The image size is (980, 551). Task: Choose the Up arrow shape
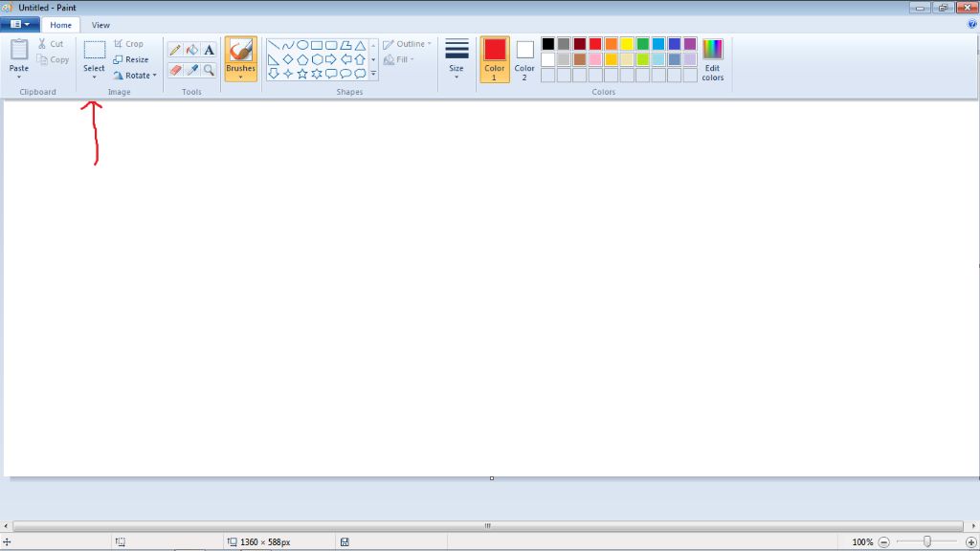pyautogui.click(x=360, y=59)
